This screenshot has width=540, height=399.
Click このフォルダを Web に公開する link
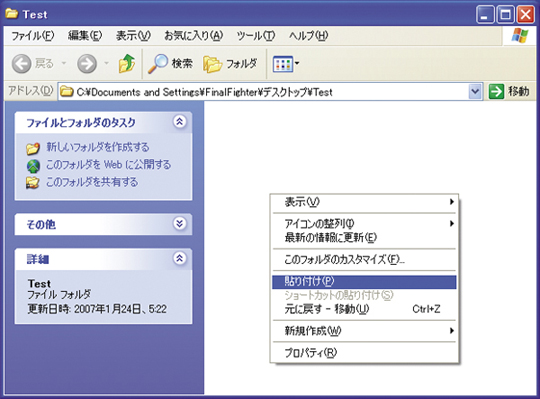(108, 165)
